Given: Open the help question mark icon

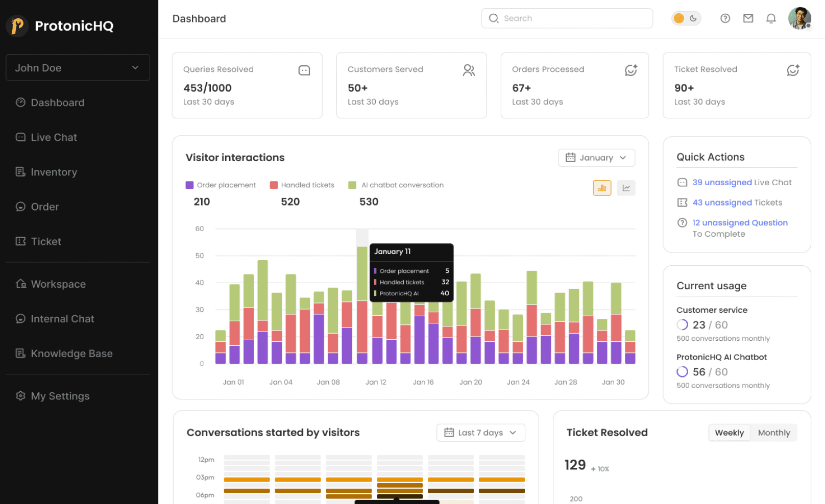Looking at the screenshot, I should 725,18.
